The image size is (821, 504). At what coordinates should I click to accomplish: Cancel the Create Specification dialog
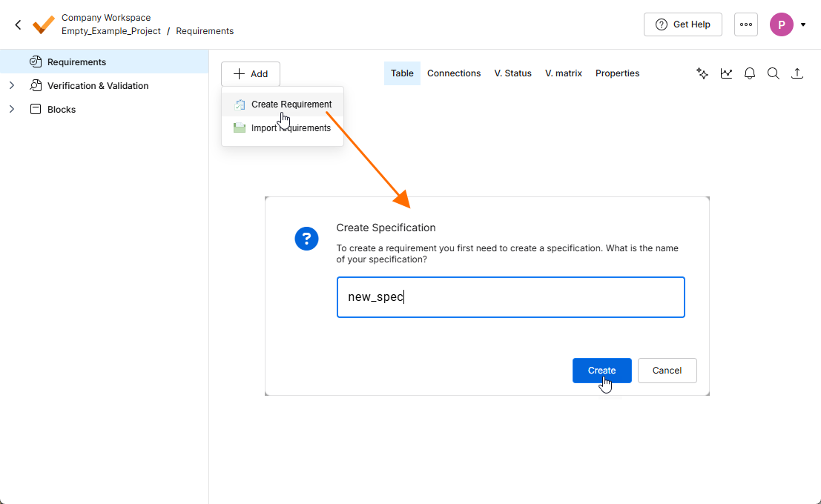pos(667,371)
